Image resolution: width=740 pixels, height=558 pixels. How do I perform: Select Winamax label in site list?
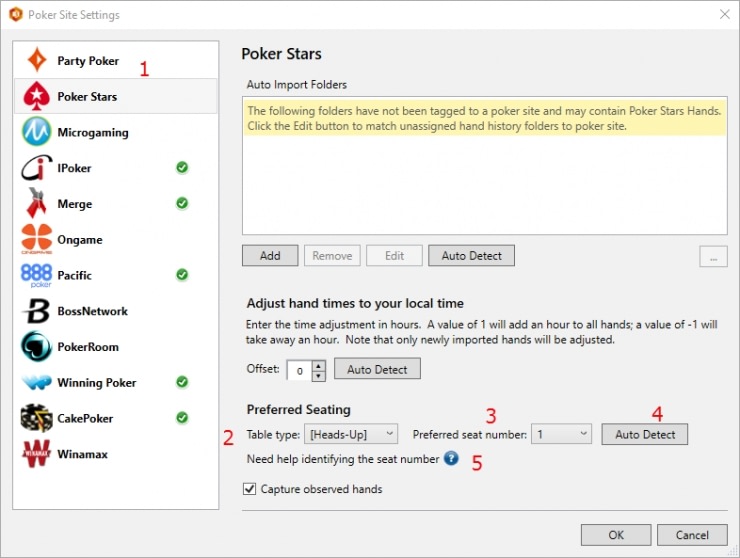(83, 454)
